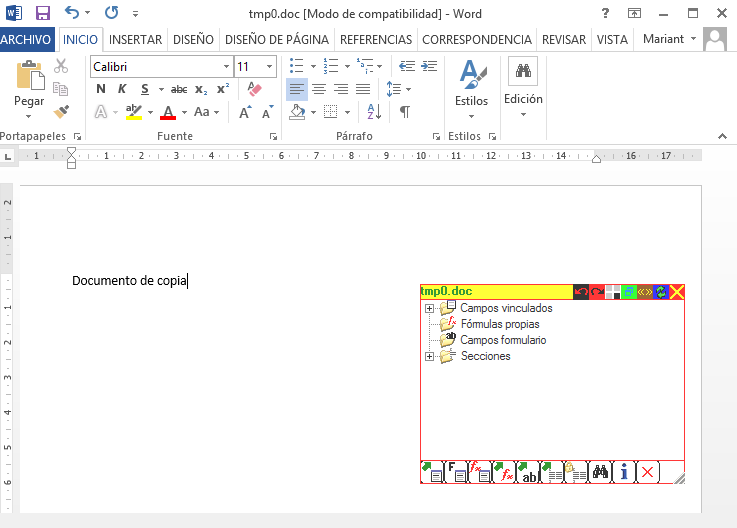
Task: Toggle italic (K) formatting
Action: click(122, 89)
